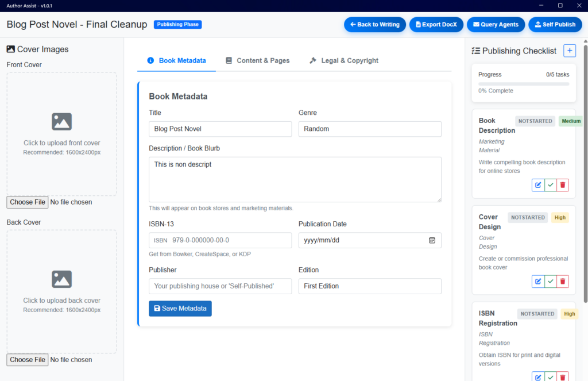Open the Legal & Copyright tab
The width and height of the screenshot is (588, 381).
tap(343, 60)
